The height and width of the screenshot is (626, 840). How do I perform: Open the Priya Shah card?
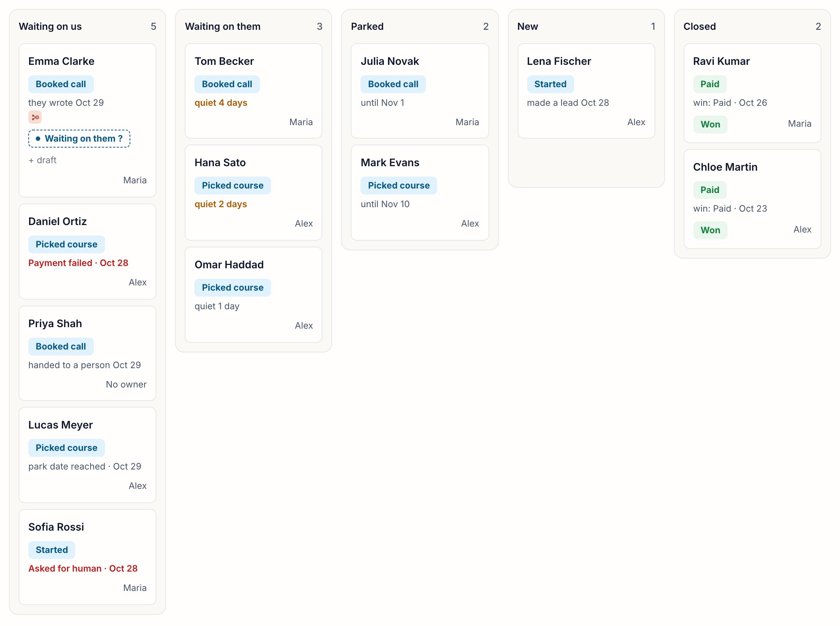point(87,354)
